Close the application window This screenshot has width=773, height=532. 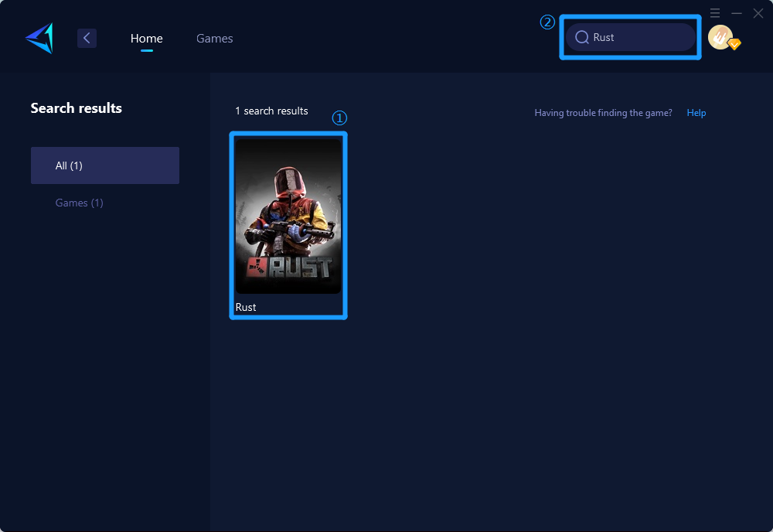click(758, 13)
